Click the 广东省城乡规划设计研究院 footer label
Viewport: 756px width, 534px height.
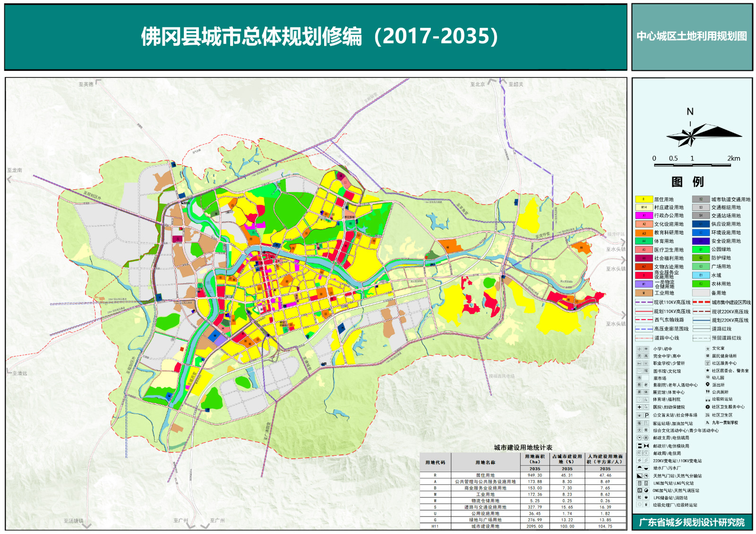(692, 522)
